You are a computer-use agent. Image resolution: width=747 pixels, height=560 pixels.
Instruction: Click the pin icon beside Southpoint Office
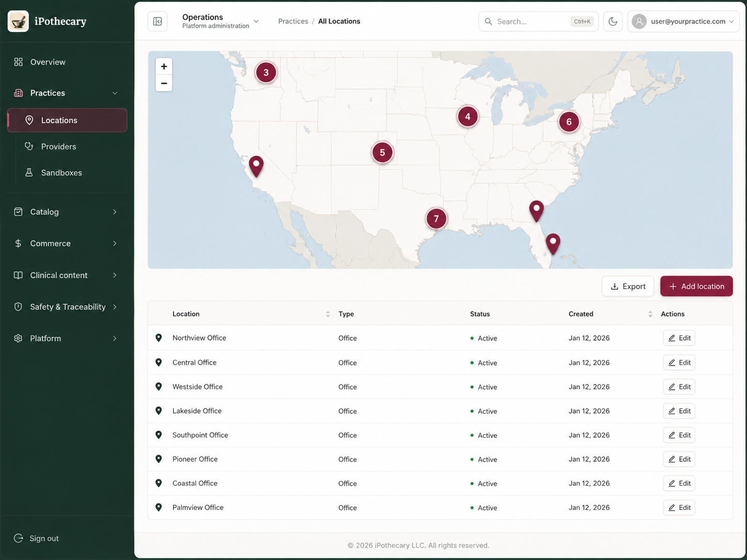(x=159, y=435)
